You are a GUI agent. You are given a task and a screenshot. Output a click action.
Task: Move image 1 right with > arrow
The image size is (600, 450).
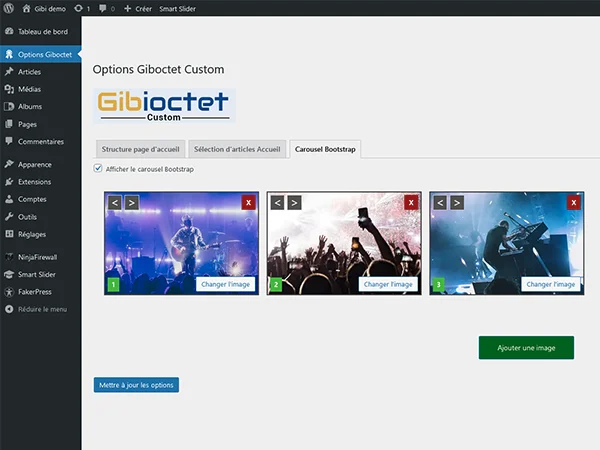[132, 203]
